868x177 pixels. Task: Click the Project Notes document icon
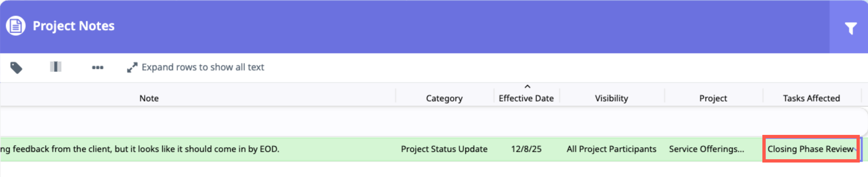click(x=15, y=26)
